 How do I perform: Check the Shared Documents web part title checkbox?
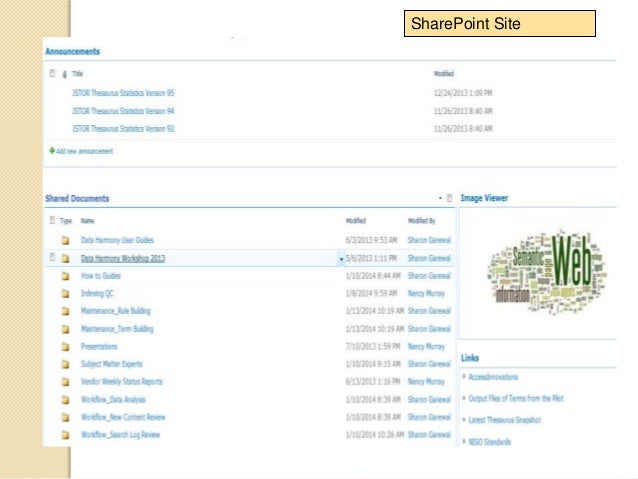pyautogui.click(x=449, y=198)
